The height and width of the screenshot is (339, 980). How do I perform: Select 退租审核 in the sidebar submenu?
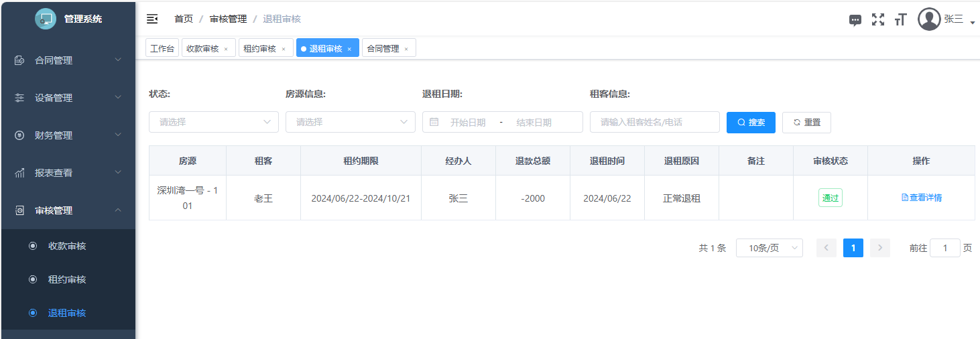coord(67,313)
